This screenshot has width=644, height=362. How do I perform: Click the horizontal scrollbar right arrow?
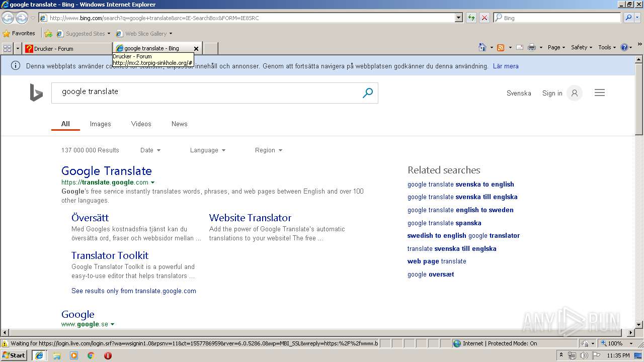631,332
